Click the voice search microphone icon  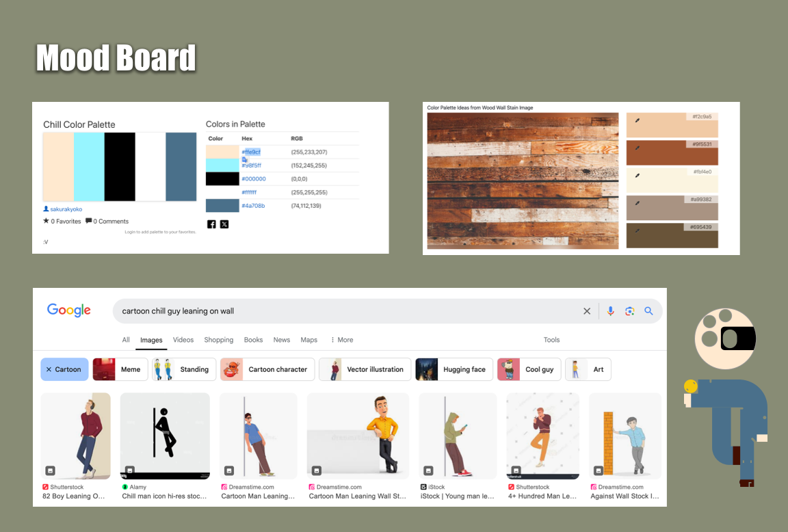tap(610, 311)
